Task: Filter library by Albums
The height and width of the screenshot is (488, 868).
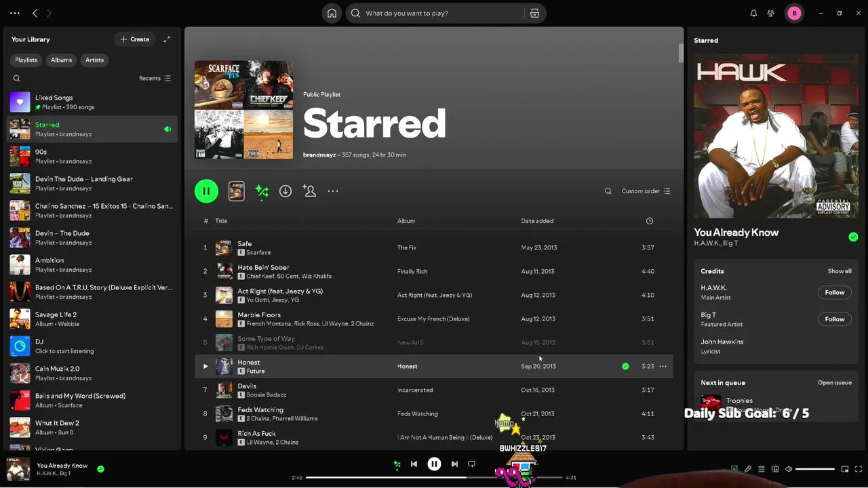Action: coord(61,60)
